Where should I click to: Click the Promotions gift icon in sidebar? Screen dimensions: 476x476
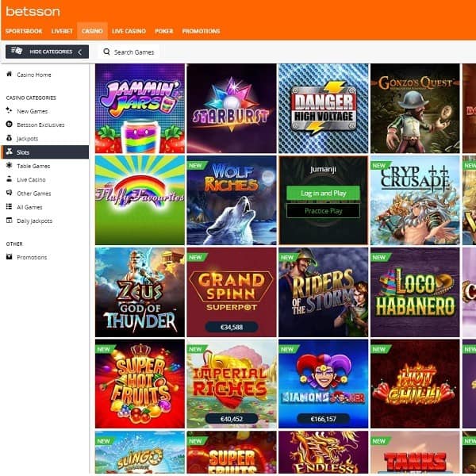click(x=9, y=257)
